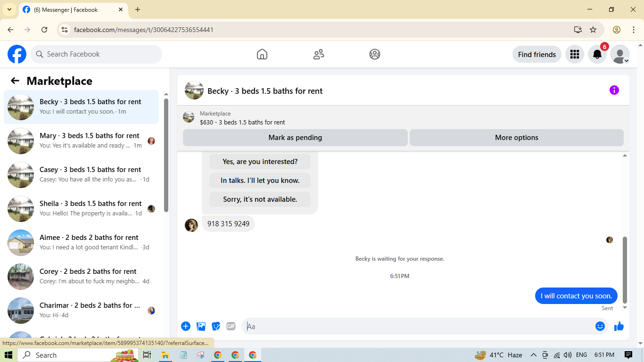Viewport: 644px width, 362px height.
Task: Reload the page in Chrome
Action: tap(44, 30)
